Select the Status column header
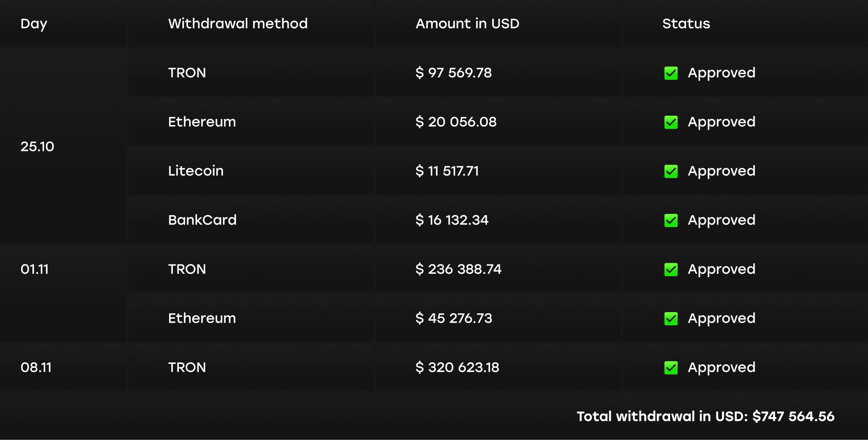The width and height of the screenshot is (868, 440). pos(686,23)
